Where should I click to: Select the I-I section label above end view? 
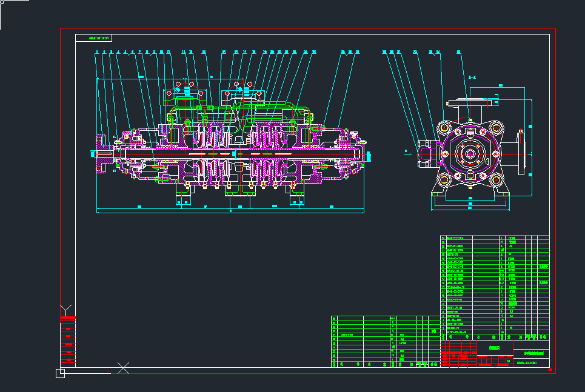[x=472, y=77]
